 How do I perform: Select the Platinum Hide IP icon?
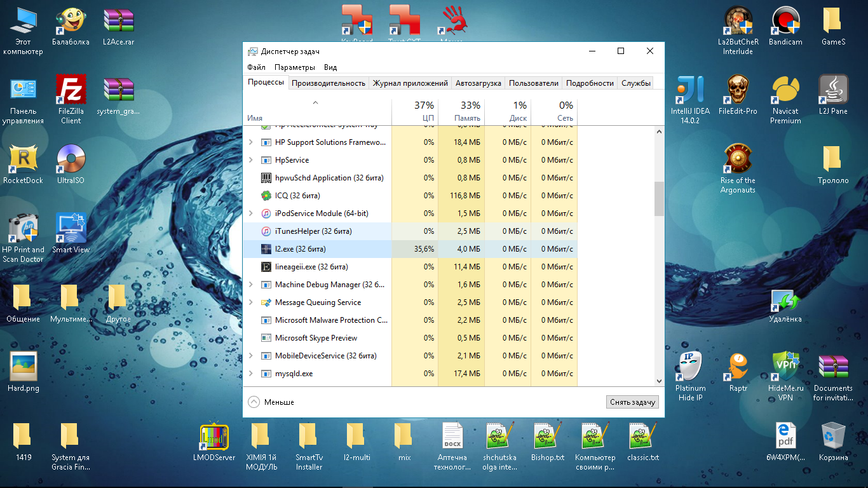click(689, 377)
